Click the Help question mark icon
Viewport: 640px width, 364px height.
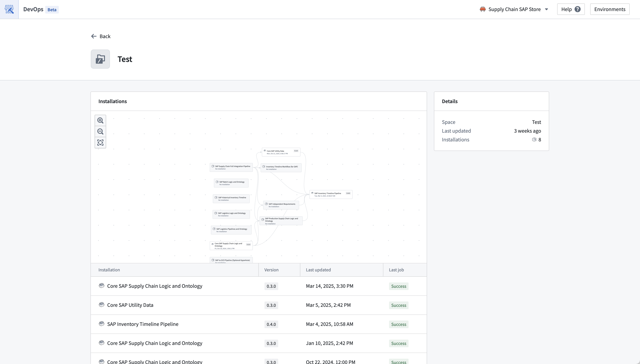click(x=577, y=9)
